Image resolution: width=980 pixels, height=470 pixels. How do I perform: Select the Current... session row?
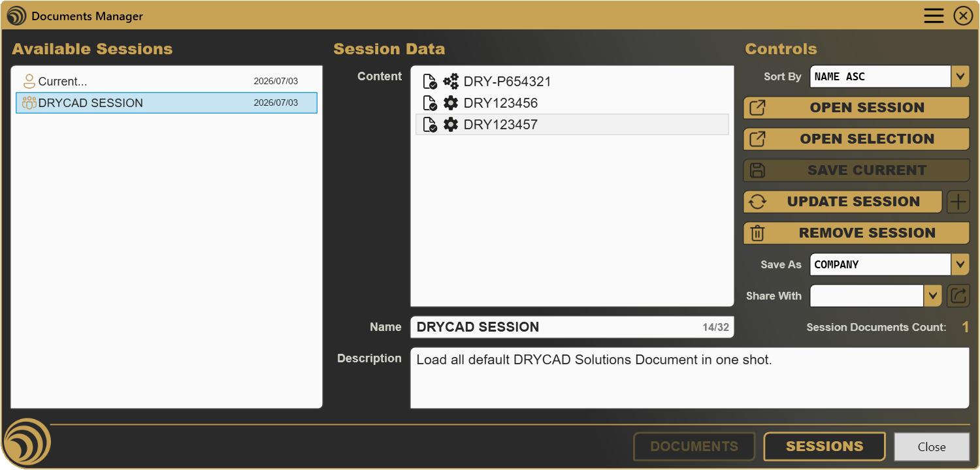[167, 82]
